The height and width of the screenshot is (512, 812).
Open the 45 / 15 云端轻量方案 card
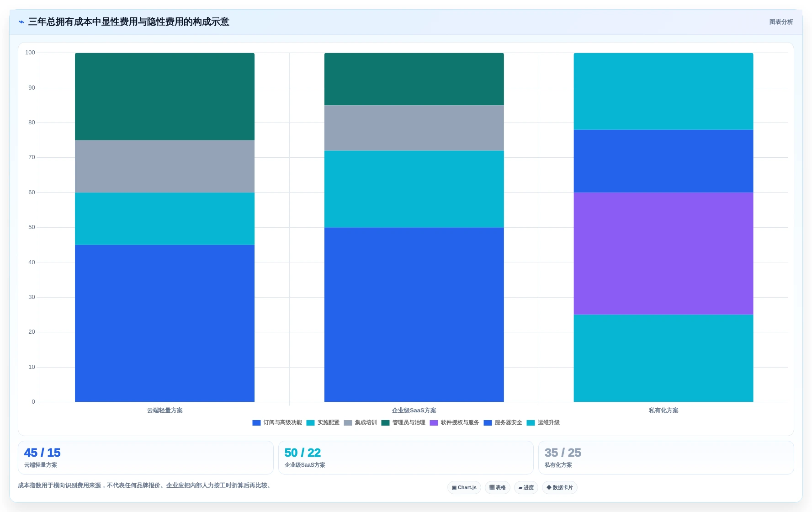coord(145,458)
